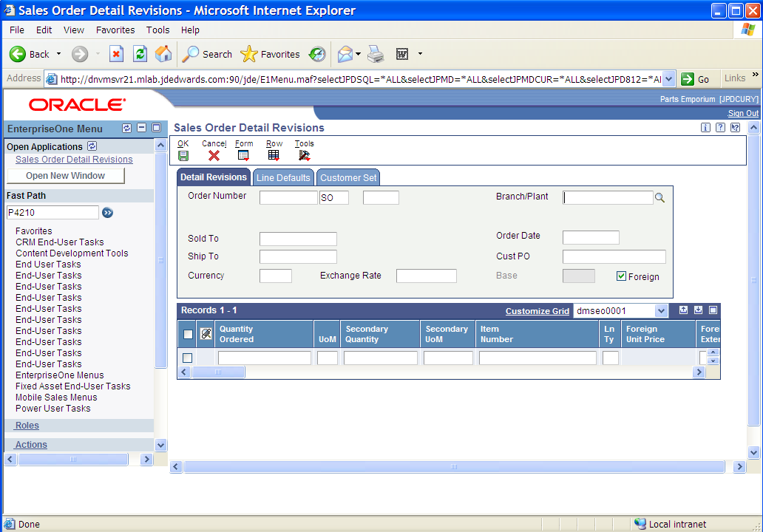Open Branch/Plant search magnifier
The image size is (763, 532).
659,197
